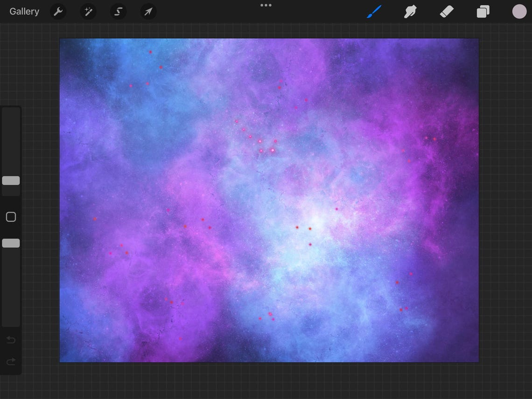This screenshot has height=399, width=532.
Task: Open the Layers panel
Action: click(483, 12)
